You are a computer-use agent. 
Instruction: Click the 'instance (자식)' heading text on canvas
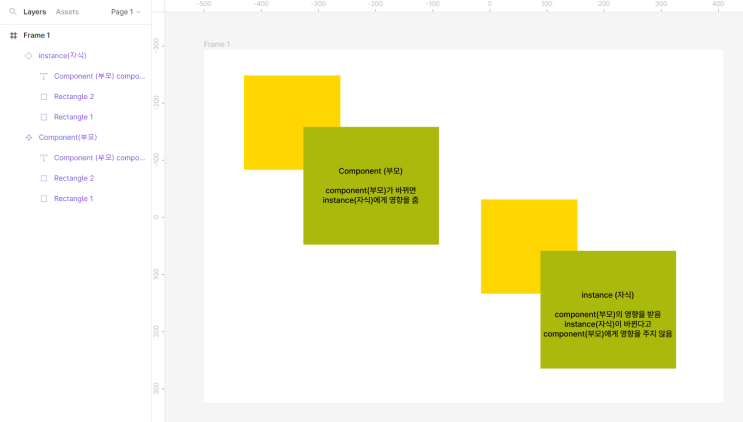coord(607,295)
